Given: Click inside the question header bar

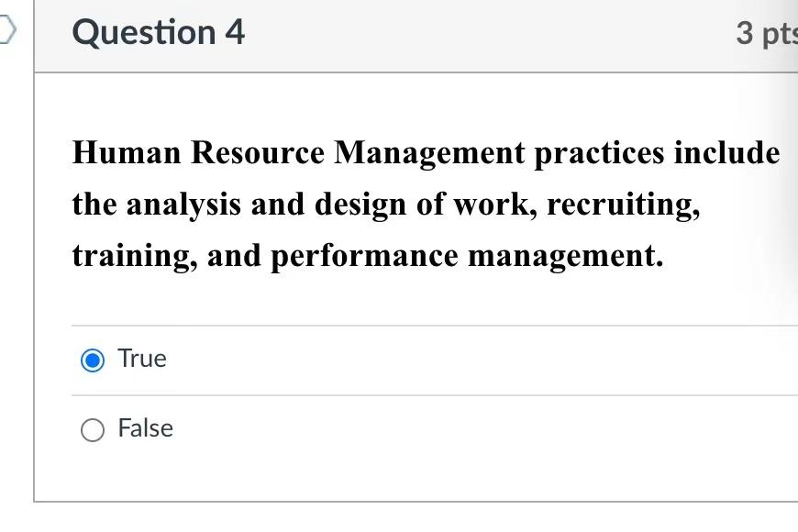Looking at the screenshot, I should click(413, 35).
